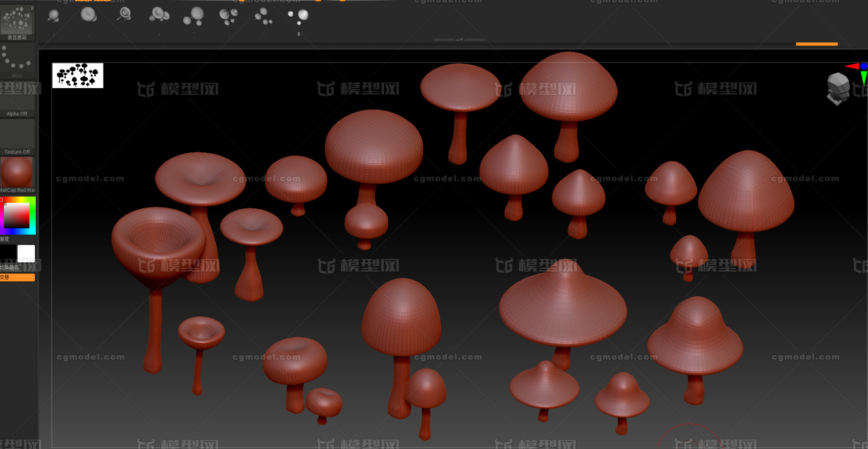
Task: Click the panel divider collapse arrows
Action: 459,40
